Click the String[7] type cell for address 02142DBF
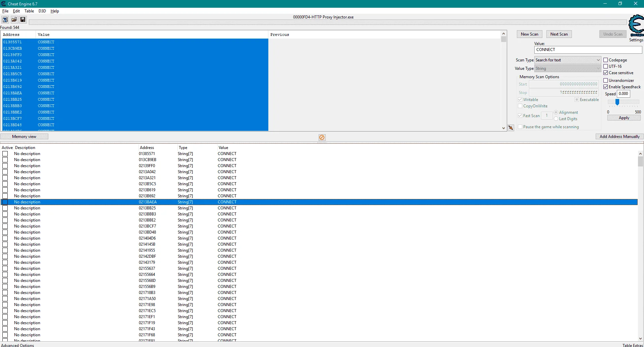644x347 pixels. (x=185, y=256)
